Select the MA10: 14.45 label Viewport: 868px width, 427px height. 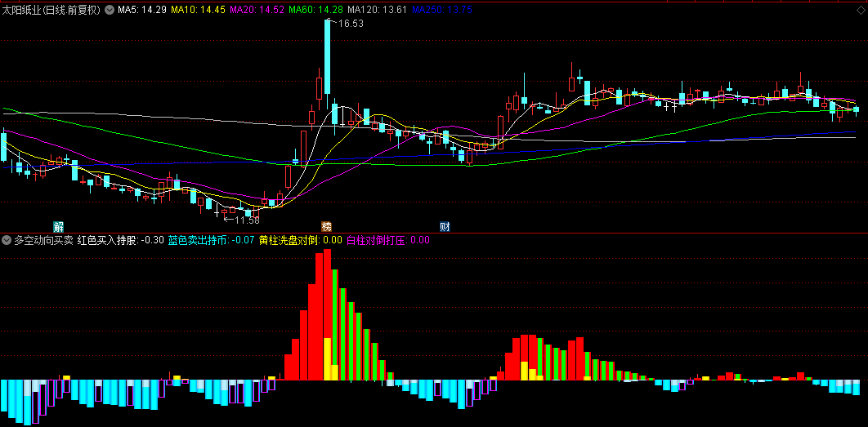point(198,10)
